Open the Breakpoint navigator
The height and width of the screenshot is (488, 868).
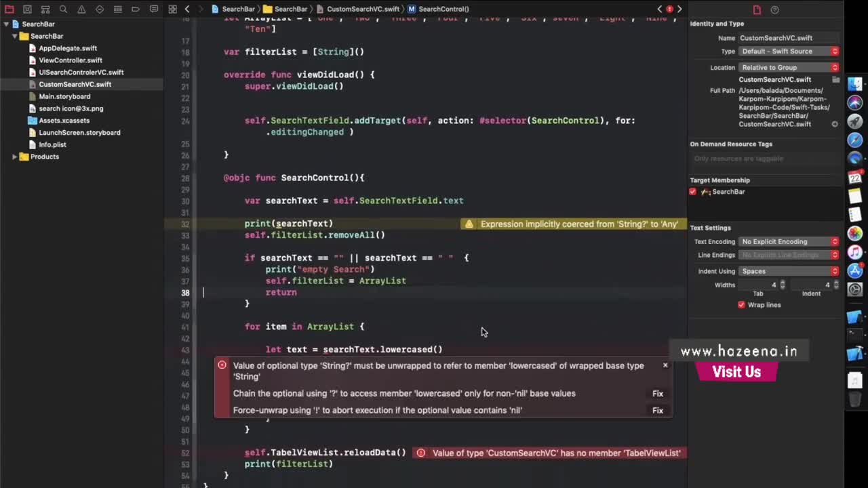click(136, 9)
